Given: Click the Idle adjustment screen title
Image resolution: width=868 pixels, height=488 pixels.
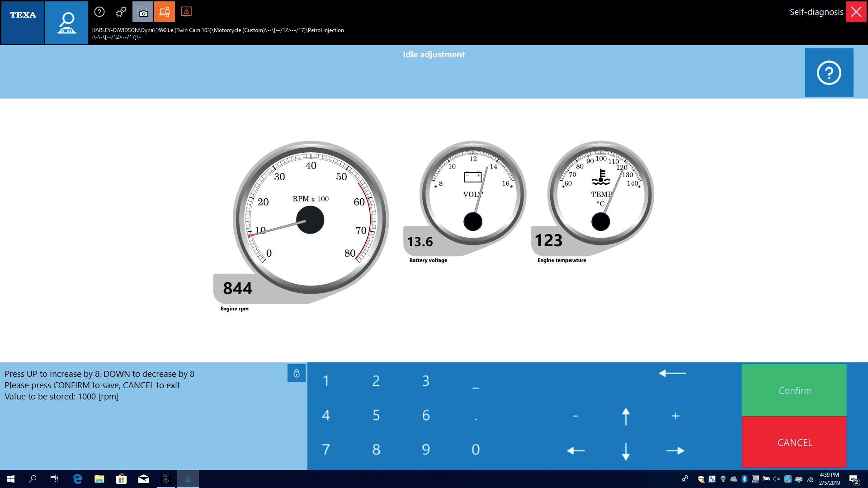Looking at the screenshot, I should click(x=434, y=54).
